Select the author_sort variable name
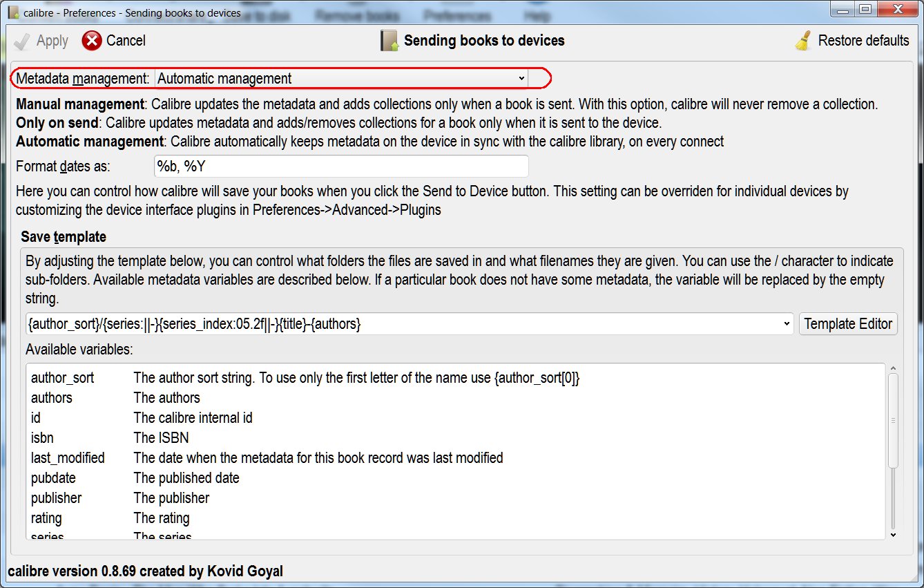This screenshot has width=924, height=588. pos(62,378)
